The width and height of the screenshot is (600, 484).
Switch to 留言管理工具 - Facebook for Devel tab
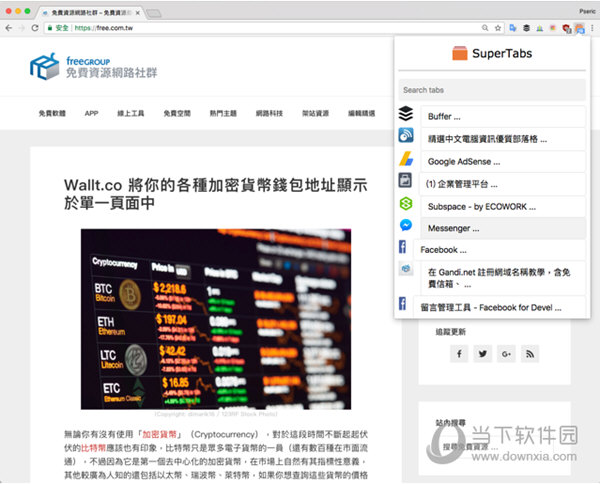tap(499, 307)
